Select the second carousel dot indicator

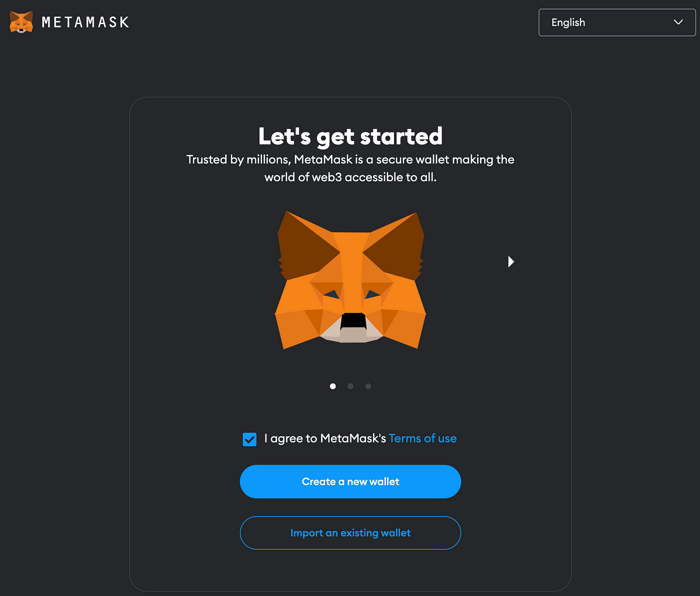(x=350, y=386)
